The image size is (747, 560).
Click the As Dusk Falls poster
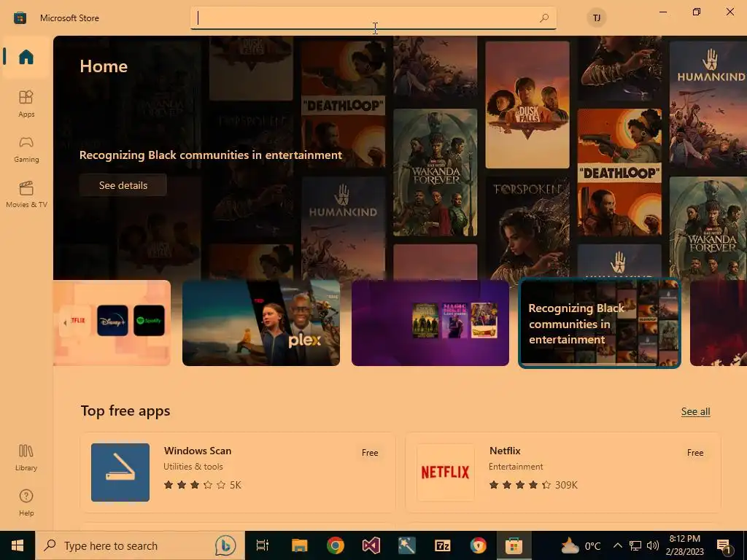click(527, 105)
